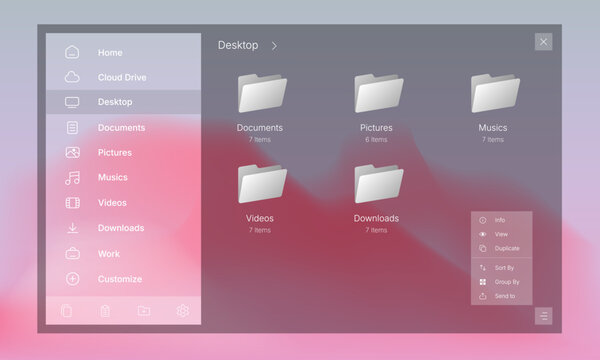Image resolution: width=600 pixels, height=360 pixels.
Task: Choose Info from the context menu
Action: point(501,220)
